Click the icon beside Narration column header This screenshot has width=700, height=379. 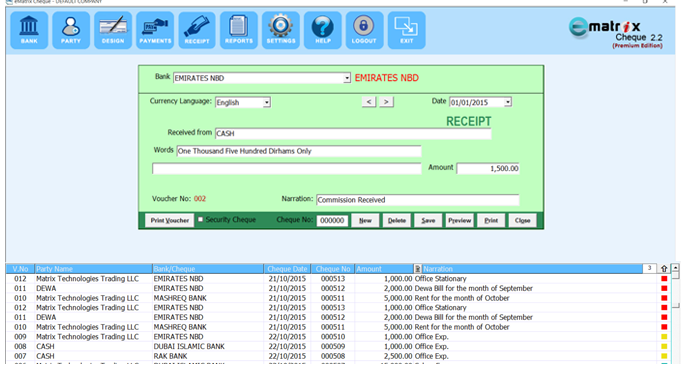point(417,269)
